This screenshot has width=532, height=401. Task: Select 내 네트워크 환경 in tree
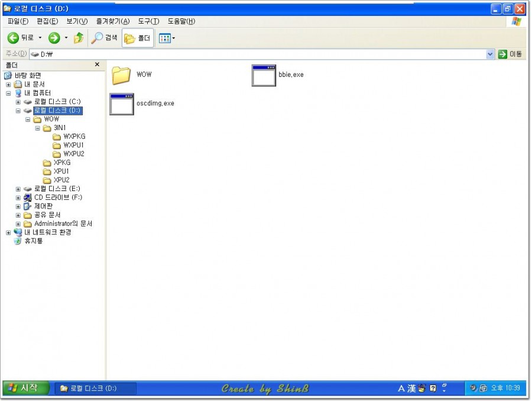47,232
